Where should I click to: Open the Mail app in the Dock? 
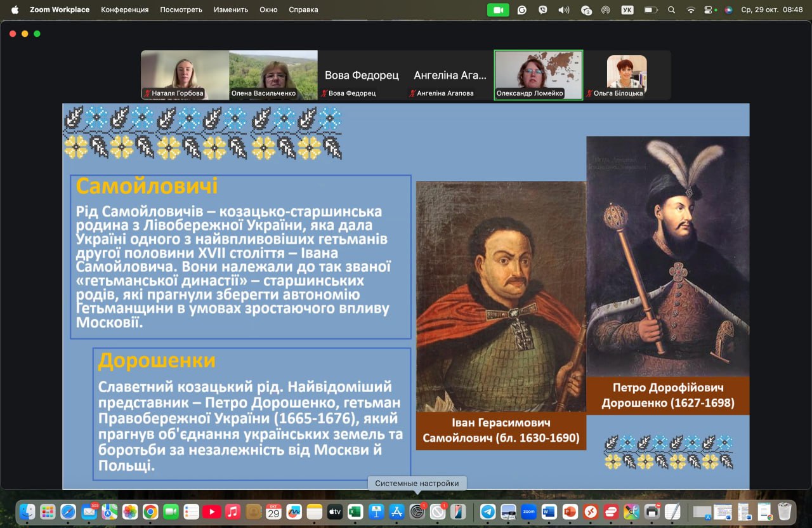[89, 511]
